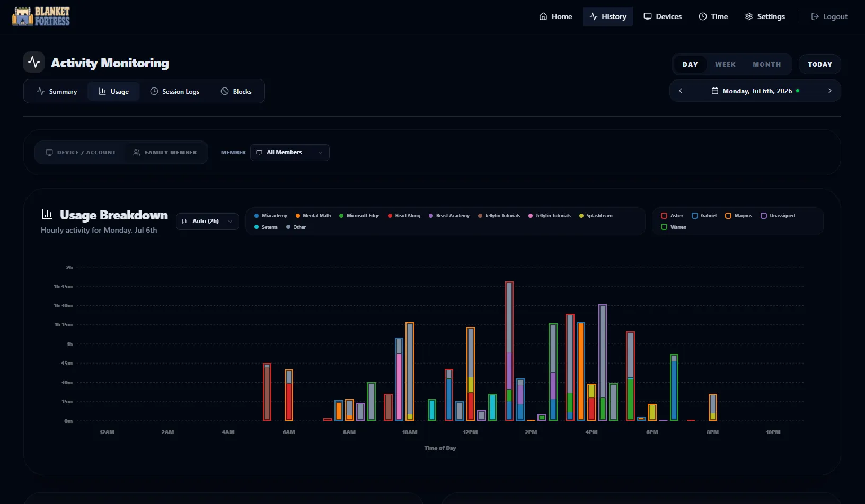Toggle Warren in member legend

point(674,227)
